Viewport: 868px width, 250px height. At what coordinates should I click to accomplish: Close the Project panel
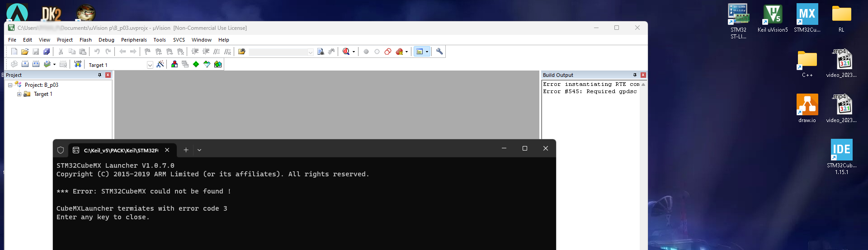pyautogui.click(x=108, y=75)
